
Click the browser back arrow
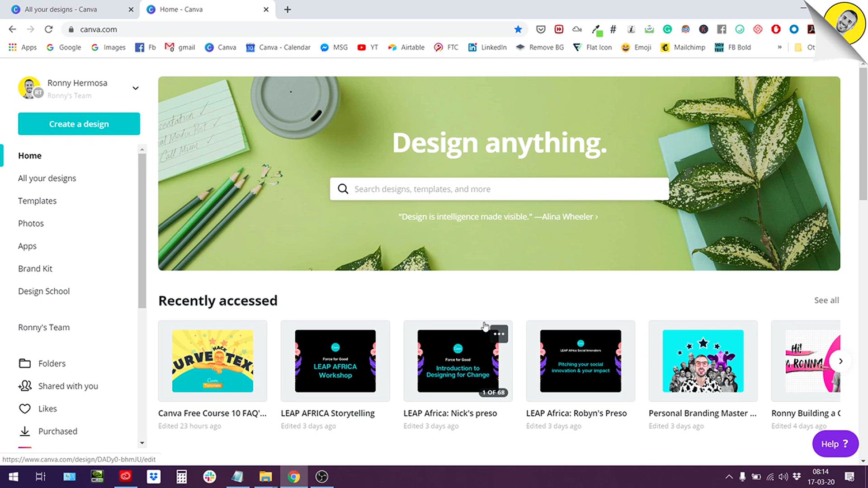pos(12,29)
